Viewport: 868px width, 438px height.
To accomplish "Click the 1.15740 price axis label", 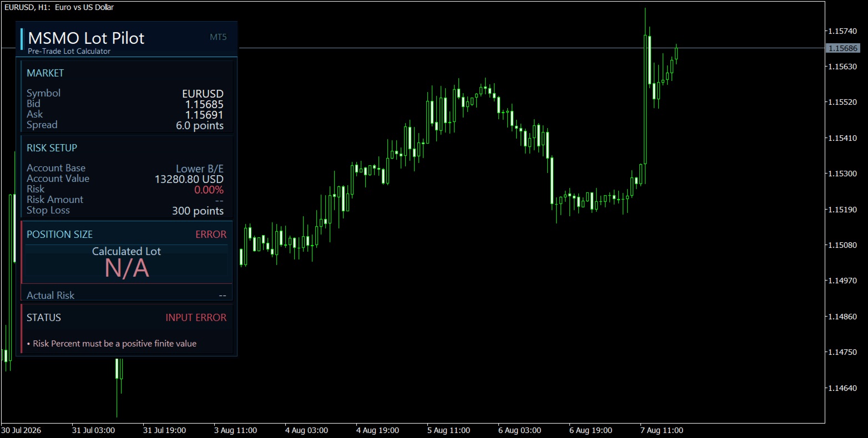I will coord(842,31).
